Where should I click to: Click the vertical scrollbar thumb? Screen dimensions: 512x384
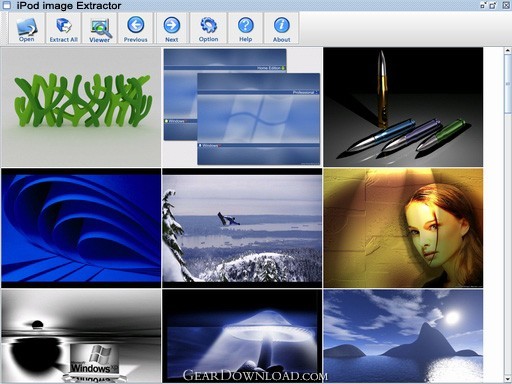(508, 84)
